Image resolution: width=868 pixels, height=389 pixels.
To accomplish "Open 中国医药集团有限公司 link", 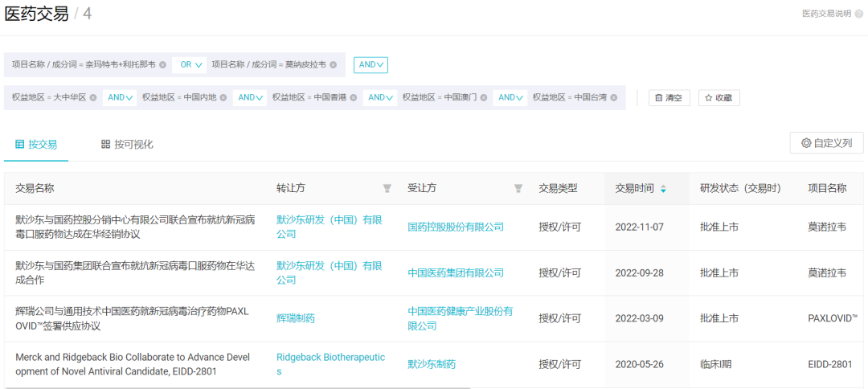I will [456, 272].
